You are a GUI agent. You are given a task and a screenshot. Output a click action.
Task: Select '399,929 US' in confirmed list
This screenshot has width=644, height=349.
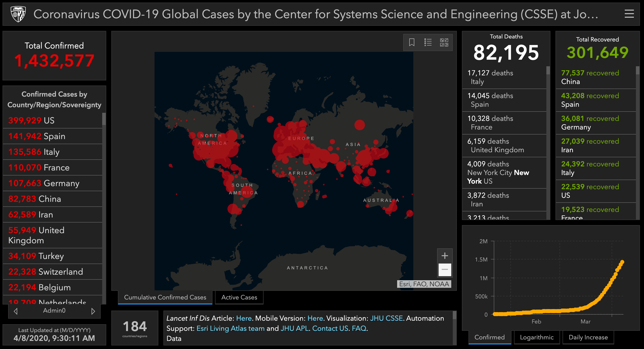tap(53, 120)
